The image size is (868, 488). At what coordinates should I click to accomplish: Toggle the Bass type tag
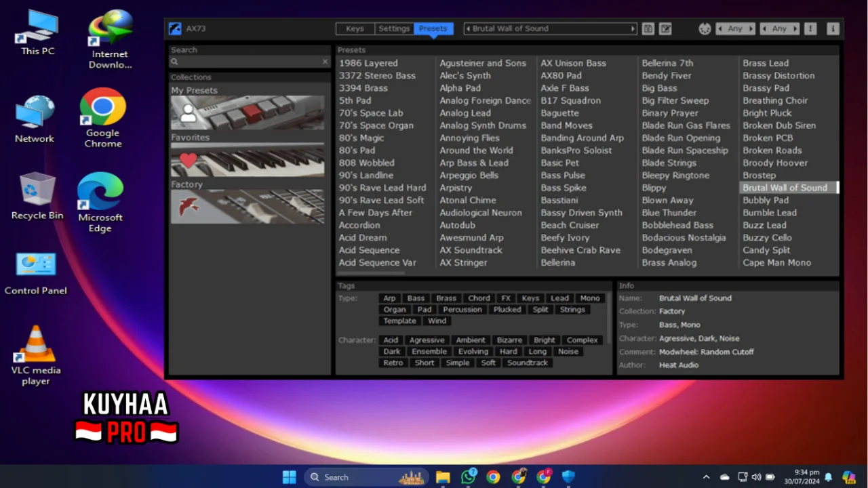coord(416,298)
